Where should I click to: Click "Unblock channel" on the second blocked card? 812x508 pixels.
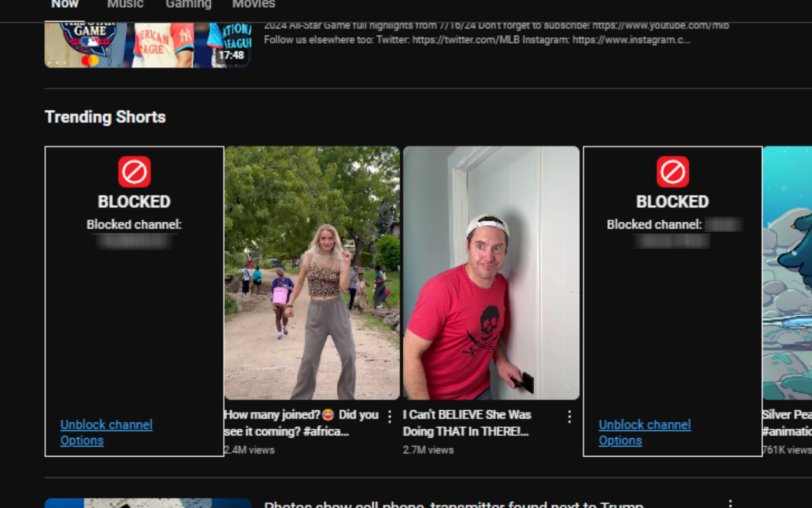click(645, 425)
